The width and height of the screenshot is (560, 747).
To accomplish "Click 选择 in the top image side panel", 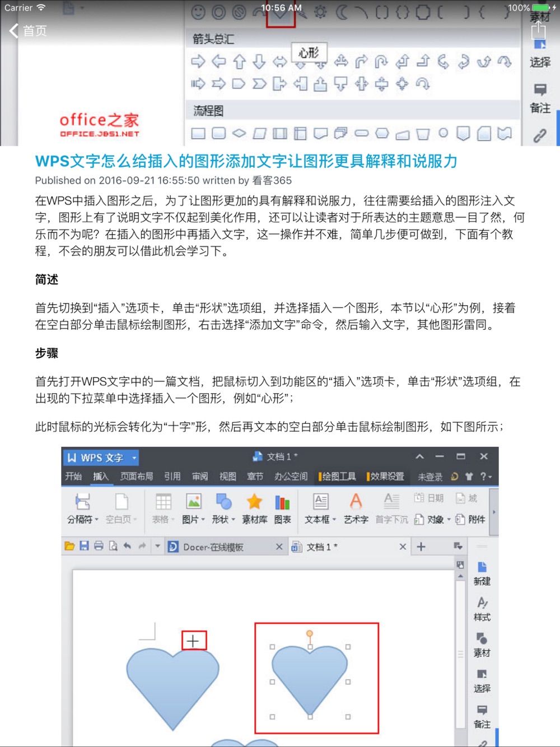I will (x=540, y=62).
